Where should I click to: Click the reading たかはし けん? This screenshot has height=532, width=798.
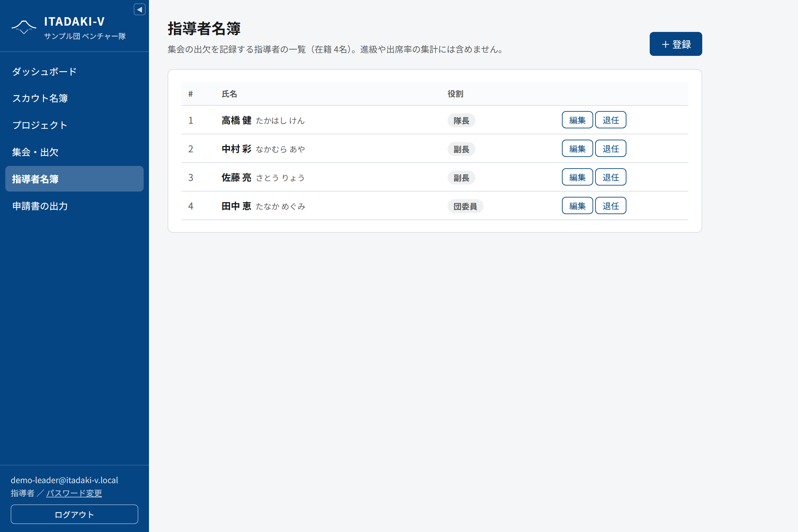(x=280, y=121)
